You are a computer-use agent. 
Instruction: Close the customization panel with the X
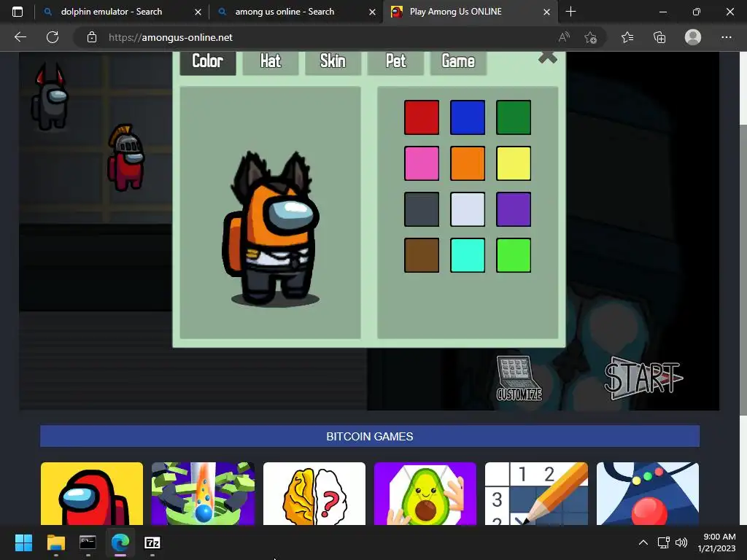coord(547,58)
